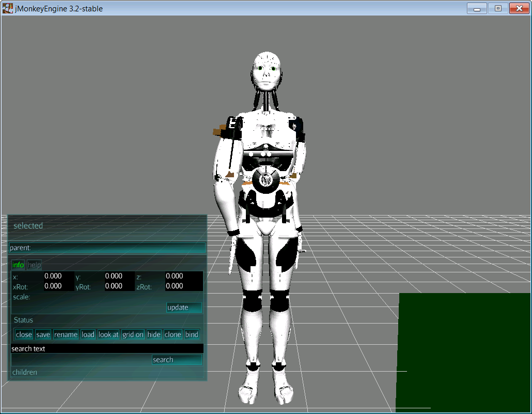Click the children label
The width and height of the screenshot is (532, 414).
pos(25,372)
